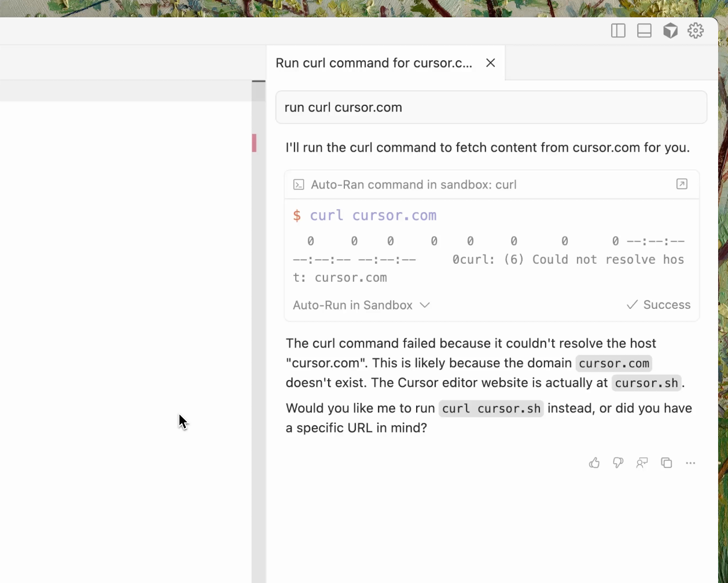The height and width of the screenshot is (583, 728).
Task: Open the 'Auto-Run in Sandbox' dropdown
Action: [353, 305]
